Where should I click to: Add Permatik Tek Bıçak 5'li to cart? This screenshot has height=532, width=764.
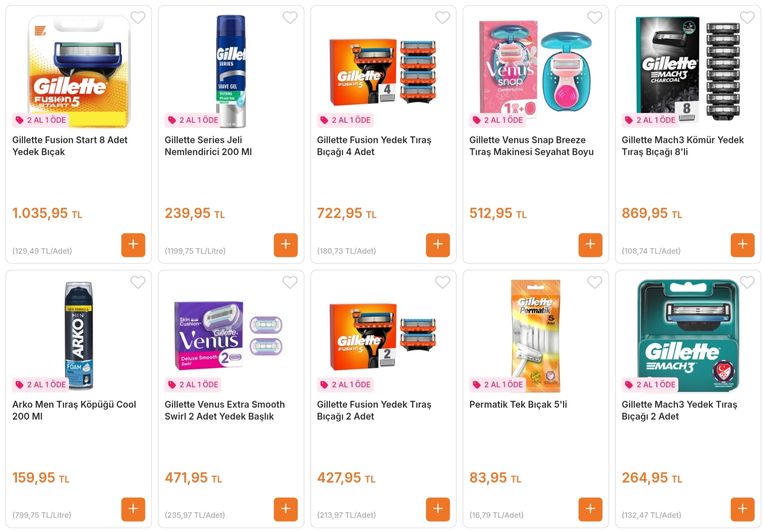click(x=590, y=509)
